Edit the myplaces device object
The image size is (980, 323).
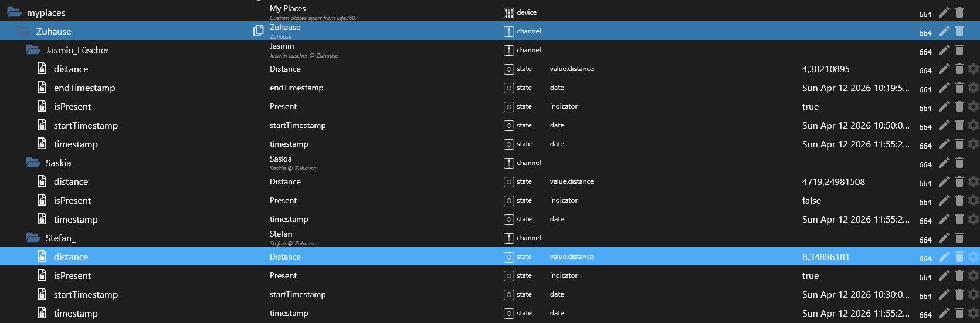(x=944, y=12)
